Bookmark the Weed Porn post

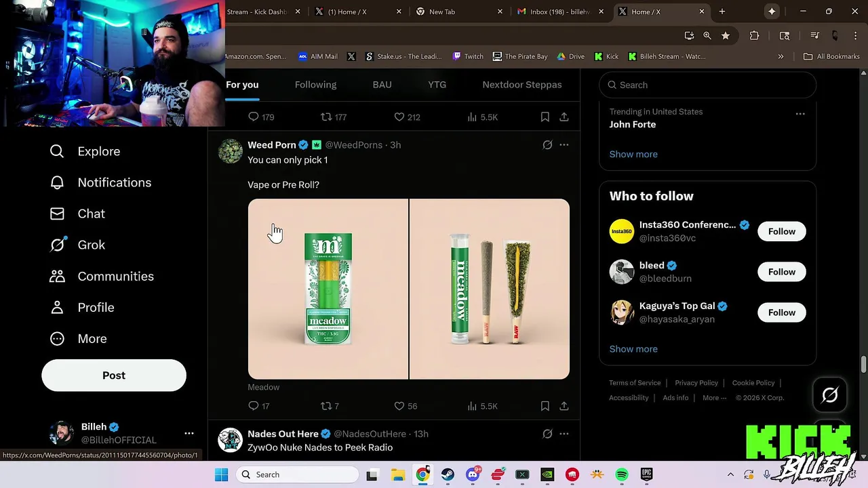pyautogui.click(x=545, y=406)
